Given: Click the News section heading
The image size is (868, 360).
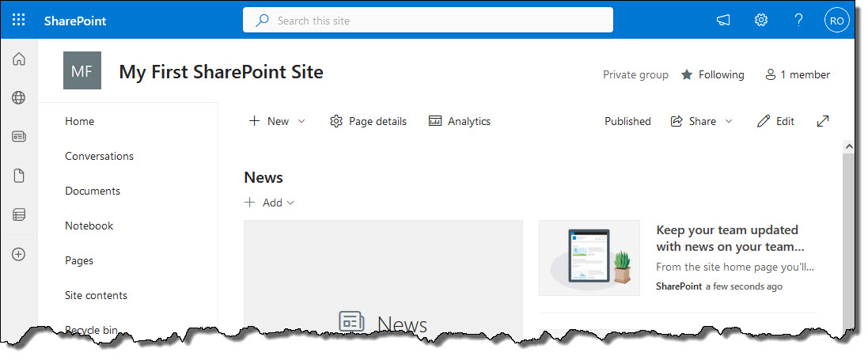Looking at the screenshot, I should pos(263,178).
